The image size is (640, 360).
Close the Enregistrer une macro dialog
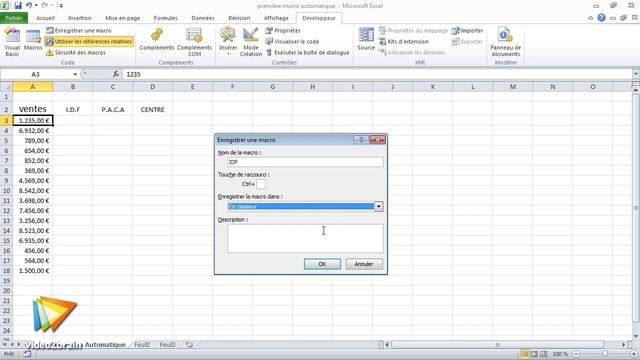tap(378, 140)
